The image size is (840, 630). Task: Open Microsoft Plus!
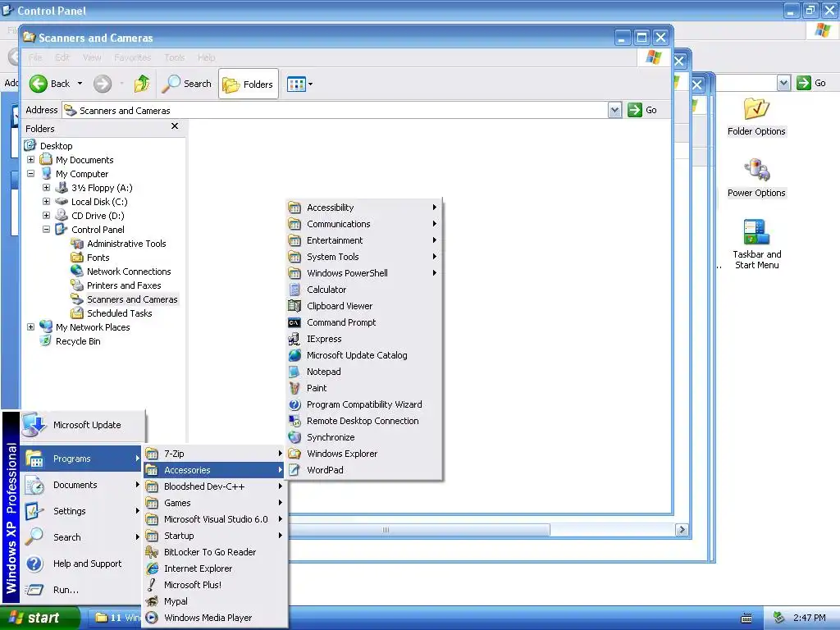(x=214, y=585)
